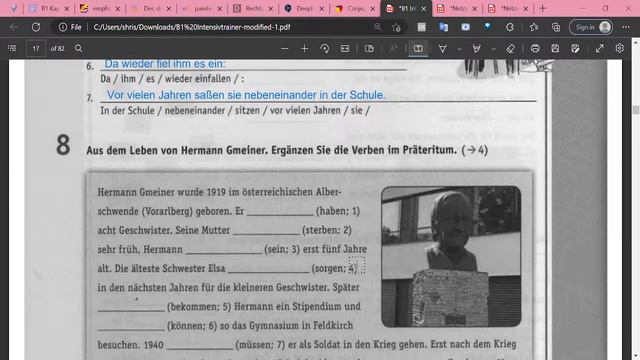Print the PDF document
The height and width of the screenshot is (360, 640).
[535, 49]
